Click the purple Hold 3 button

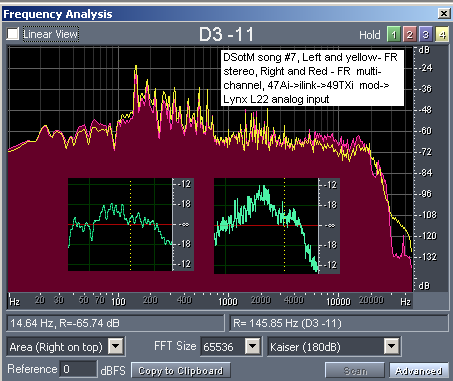[x=426, y=34]
